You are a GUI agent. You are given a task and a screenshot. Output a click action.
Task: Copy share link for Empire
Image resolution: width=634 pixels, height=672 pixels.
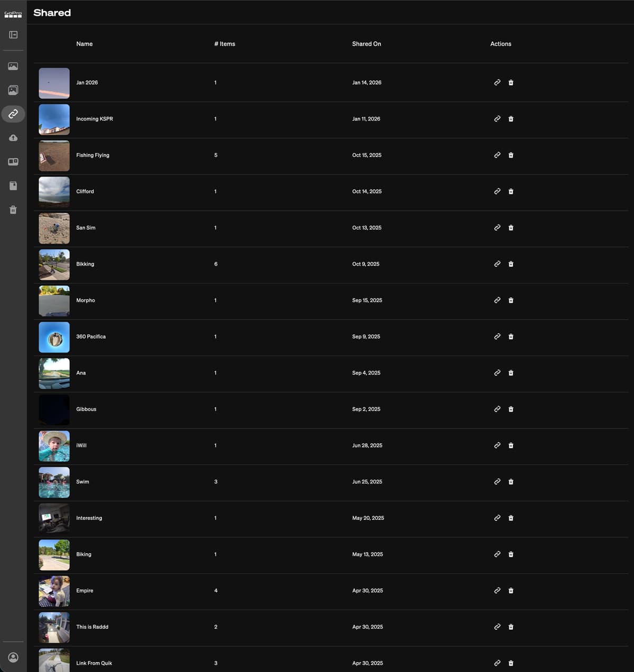point(497,591)
